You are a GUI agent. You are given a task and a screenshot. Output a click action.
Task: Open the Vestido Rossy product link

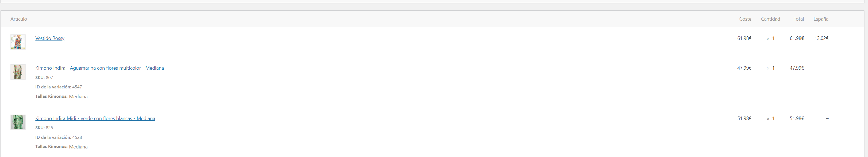[50, 38]
